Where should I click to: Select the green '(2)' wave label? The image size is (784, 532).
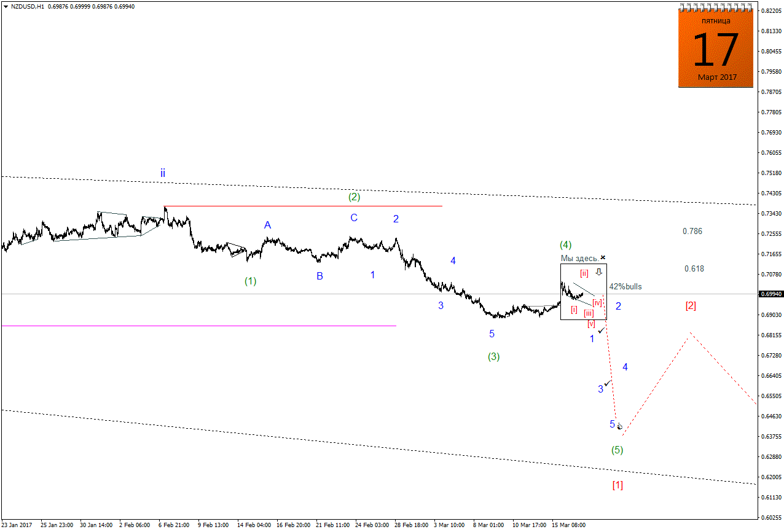[354, 197]
